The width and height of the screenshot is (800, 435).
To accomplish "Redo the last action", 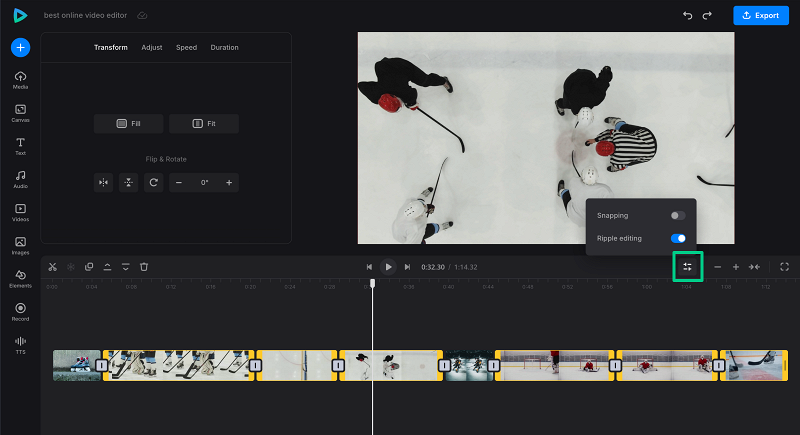I will (x=707, y=15).
